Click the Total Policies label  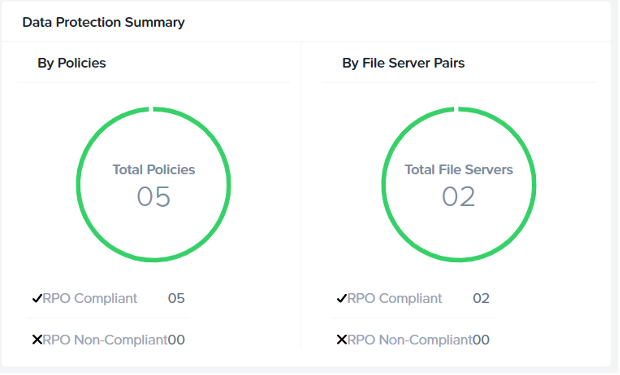click(x=154, y=170)
